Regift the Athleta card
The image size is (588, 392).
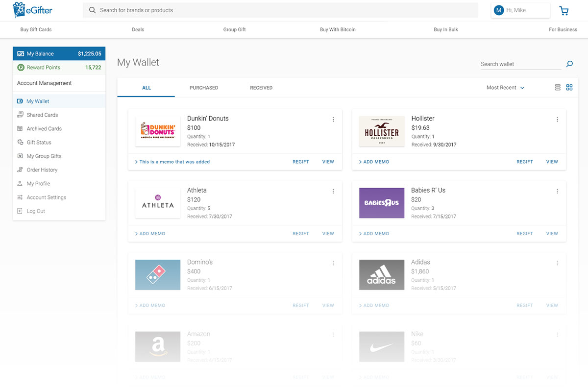pyautogui.click(x=301, y=234)
